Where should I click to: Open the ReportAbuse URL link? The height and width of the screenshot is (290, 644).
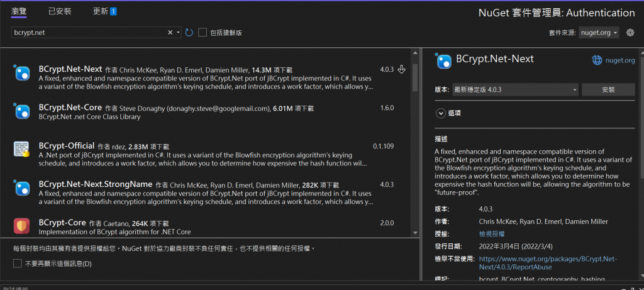[x=548, y=263]
